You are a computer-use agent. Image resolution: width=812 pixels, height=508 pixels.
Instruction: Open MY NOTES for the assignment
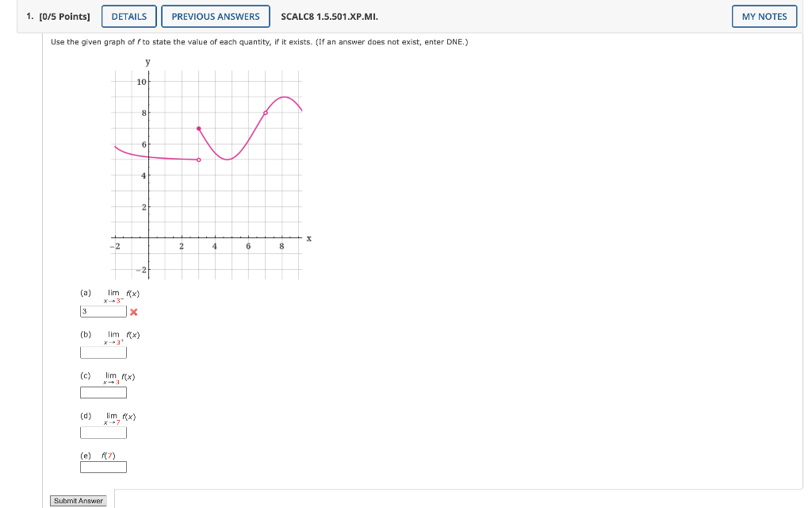point(764,16)
